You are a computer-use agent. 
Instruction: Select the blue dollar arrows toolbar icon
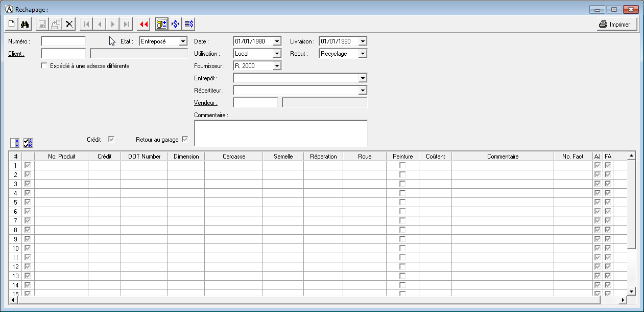[x=175, y=24]
